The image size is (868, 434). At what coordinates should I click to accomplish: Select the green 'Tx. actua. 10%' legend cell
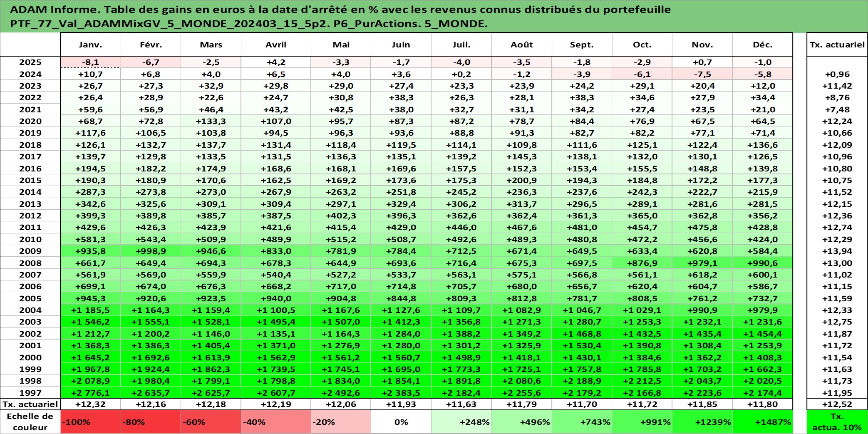pyautogui.click(x=837, y=422)
